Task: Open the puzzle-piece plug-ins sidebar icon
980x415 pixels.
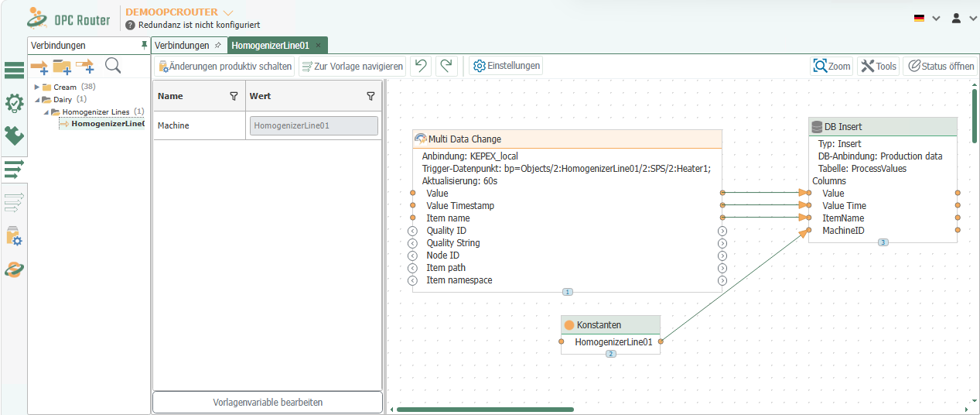Action: [x=14, y=135]
